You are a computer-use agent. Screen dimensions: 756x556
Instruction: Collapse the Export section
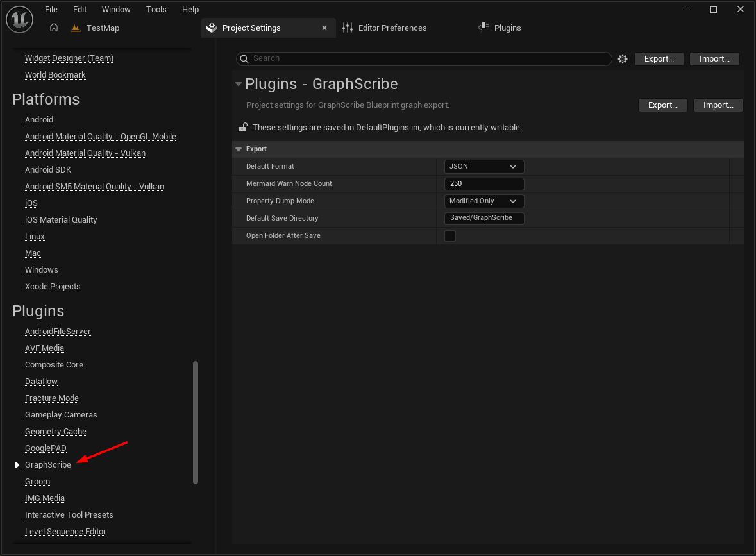click(x=239, y=149)
